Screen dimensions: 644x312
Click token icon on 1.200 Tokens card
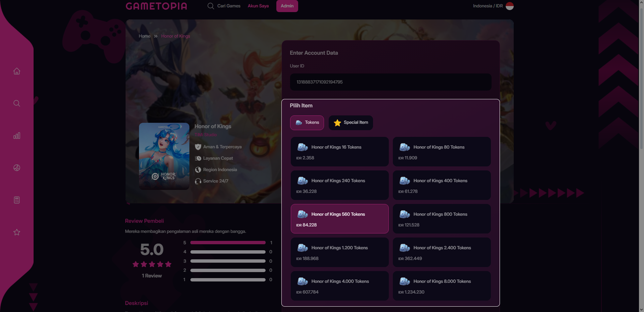[303, 248]
